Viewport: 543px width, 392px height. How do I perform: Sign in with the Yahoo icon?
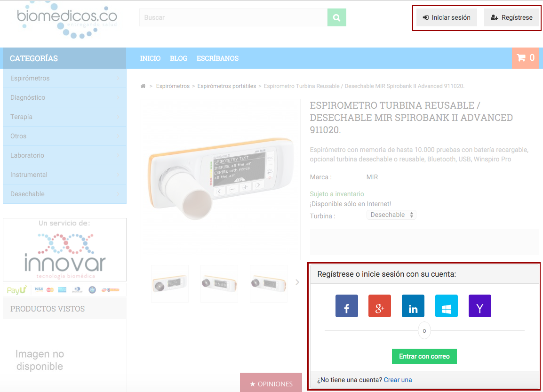point(479,306)
